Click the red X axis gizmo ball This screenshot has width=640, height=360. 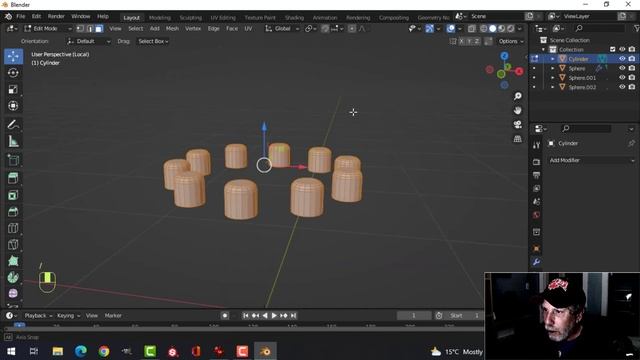519,71
